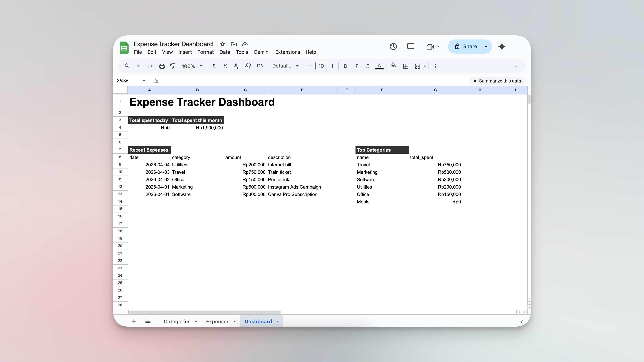Decrease decimal places
The width and height of the screenshot is (644, 362).
tap(236, 66)
